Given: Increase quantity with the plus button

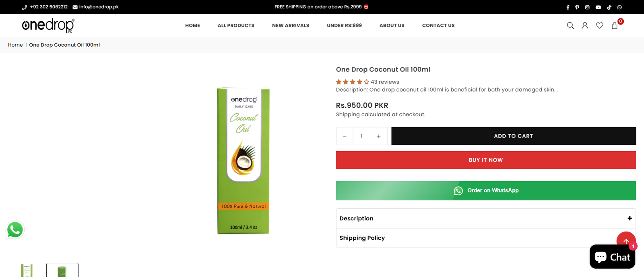Looking at the screenshot, I should 379,136.
